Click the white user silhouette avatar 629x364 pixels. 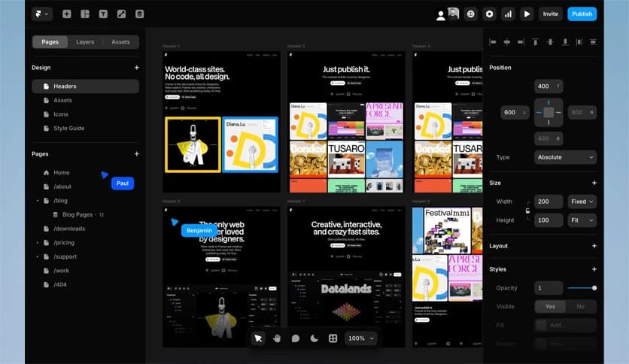(440, 15)
